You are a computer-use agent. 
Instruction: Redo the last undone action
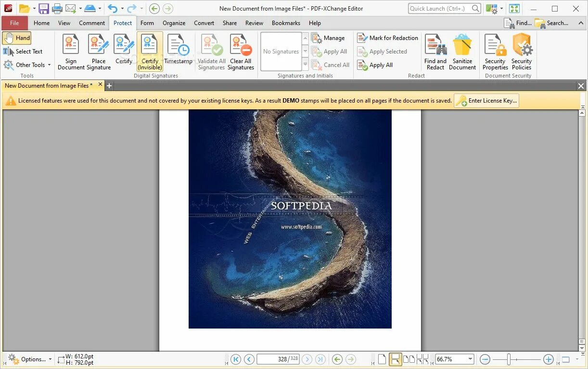tap(131, 8)
